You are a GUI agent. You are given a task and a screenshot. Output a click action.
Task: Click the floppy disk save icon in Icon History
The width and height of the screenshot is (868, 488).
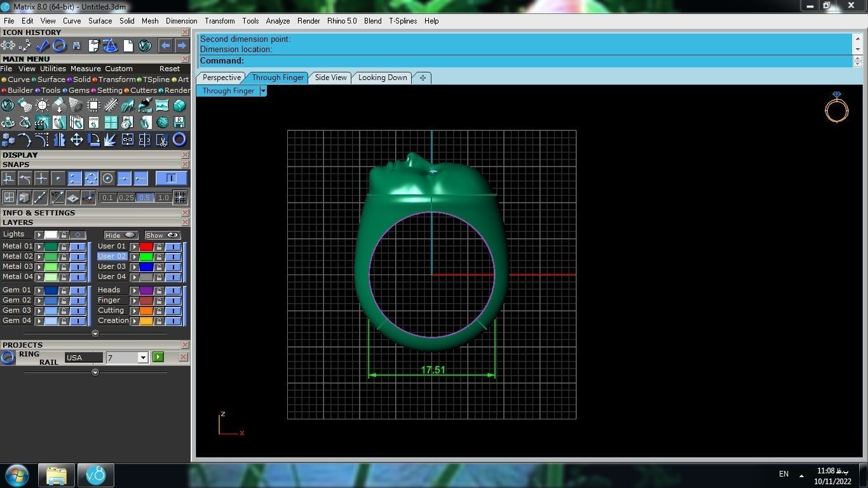[x=76, y=46]
